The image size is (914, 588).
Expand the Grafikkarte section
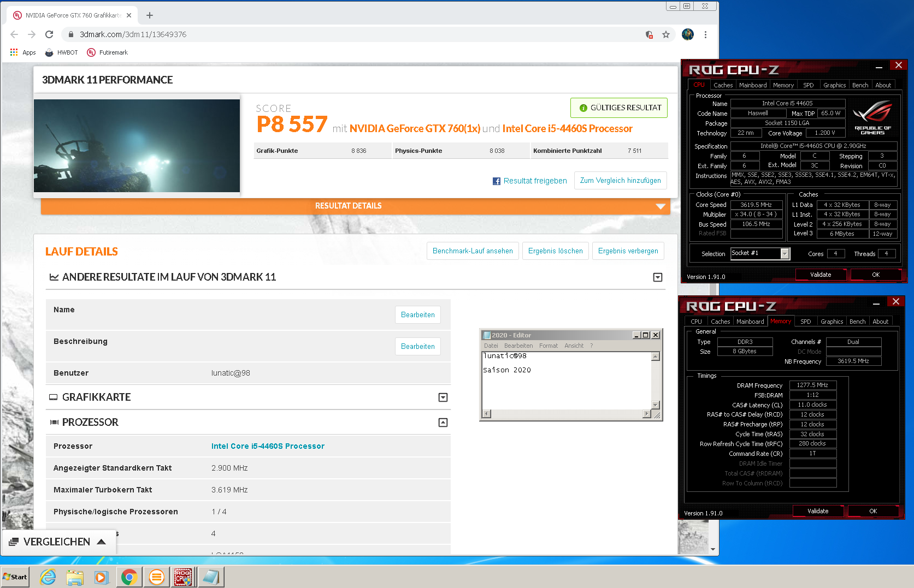coord(443,397)
